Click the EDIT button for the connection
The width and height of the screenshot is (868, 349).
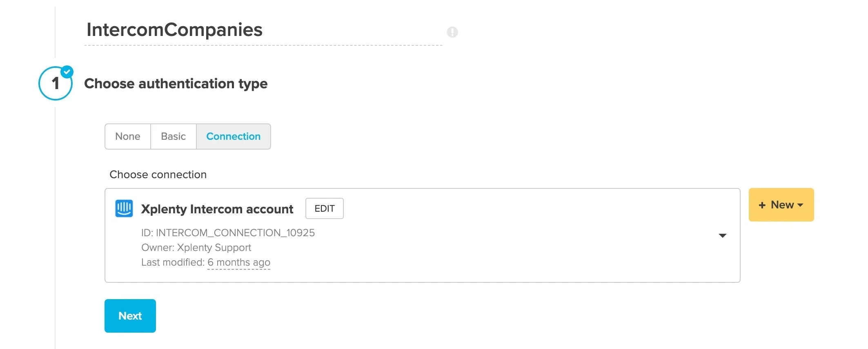(324, 208)
